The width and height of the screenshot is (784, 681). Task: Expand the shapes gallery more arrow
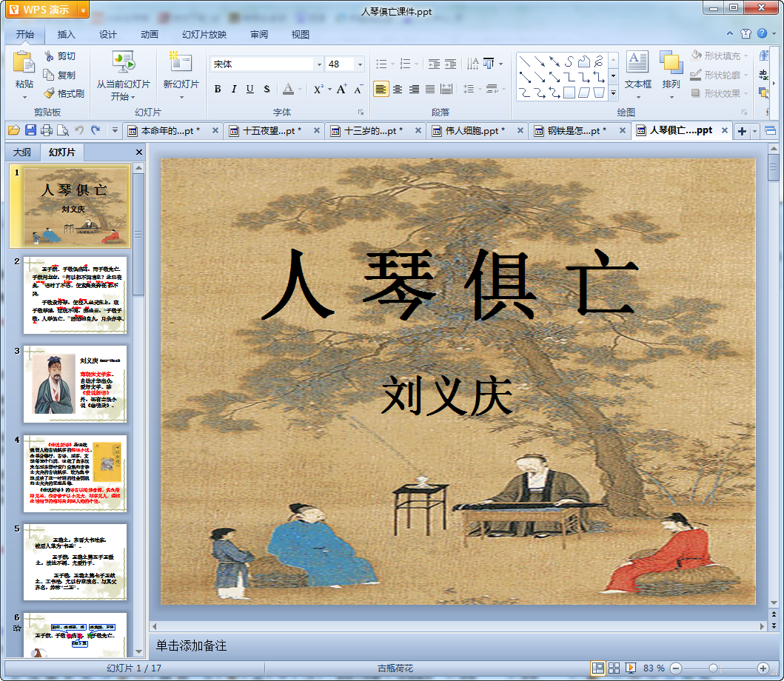coord(614,93)
